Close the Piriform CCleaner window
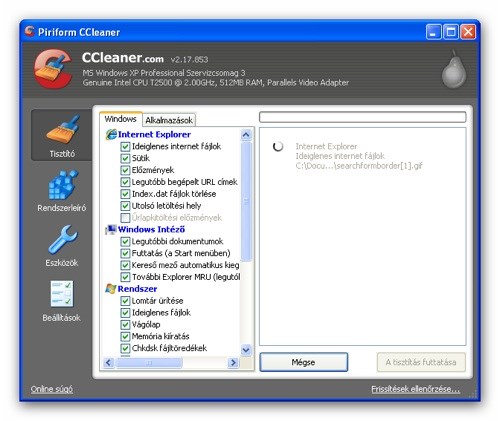 pyautogui.click(x=468, y=32)
